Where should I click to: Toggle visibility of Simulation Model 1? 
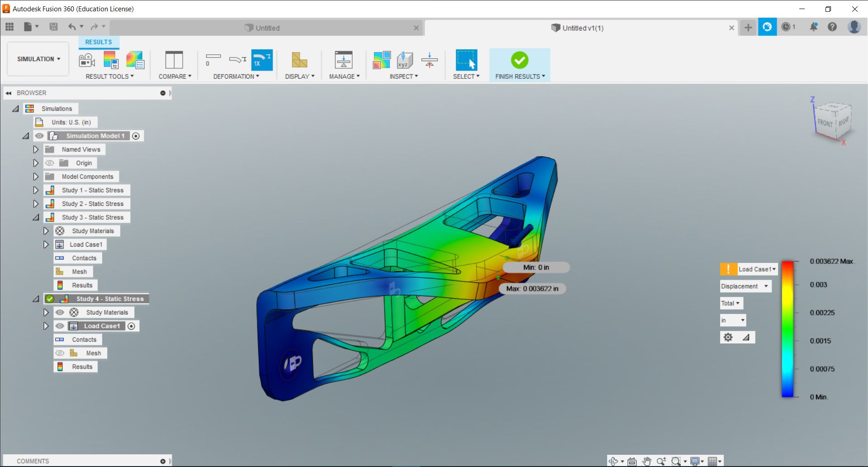pos(40,136)
